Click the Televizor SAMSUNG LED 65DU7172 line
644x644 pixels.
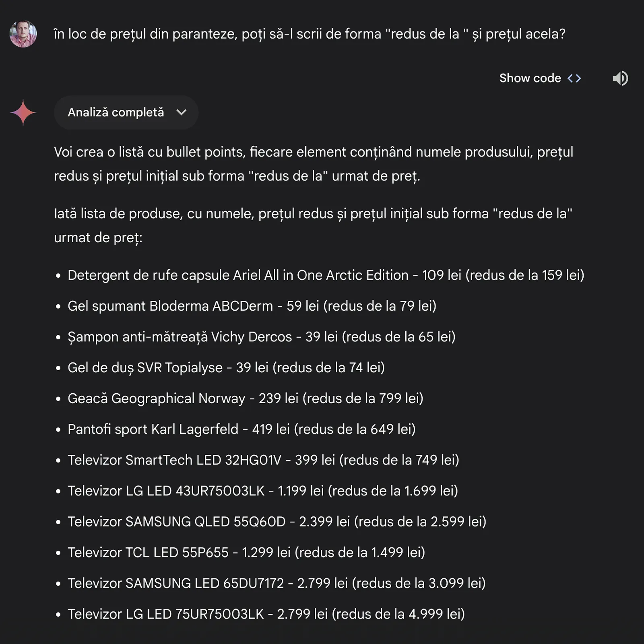277,583
